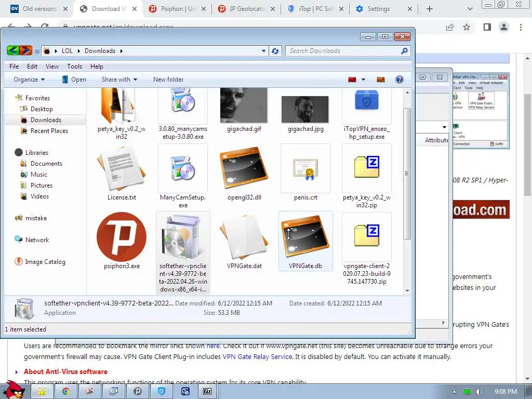Screen dimensions: 532x399
Task: Open Chrome share page icon
Action: coord(450,27)
